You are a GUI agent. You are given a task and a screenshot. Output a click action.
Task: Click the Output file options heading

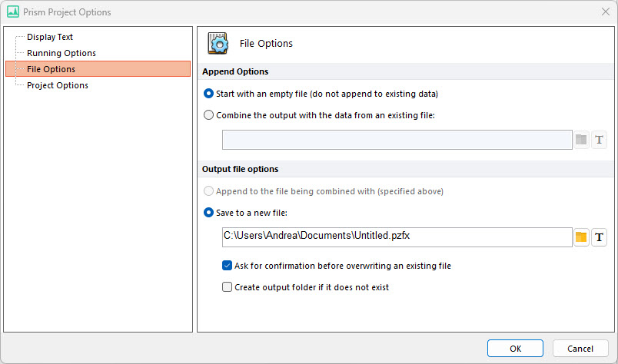coord(240,170)
